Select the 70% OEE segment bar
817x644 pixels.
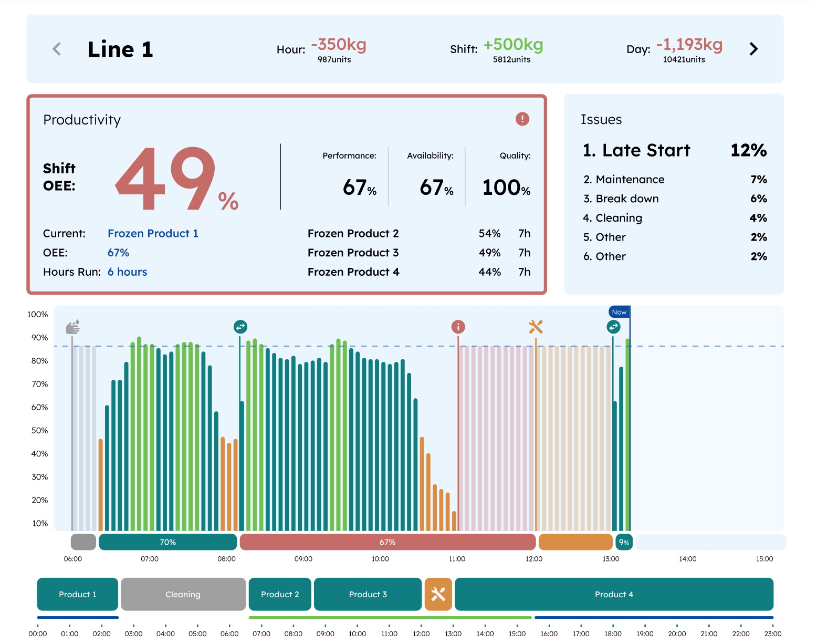(x=167, y=542)
